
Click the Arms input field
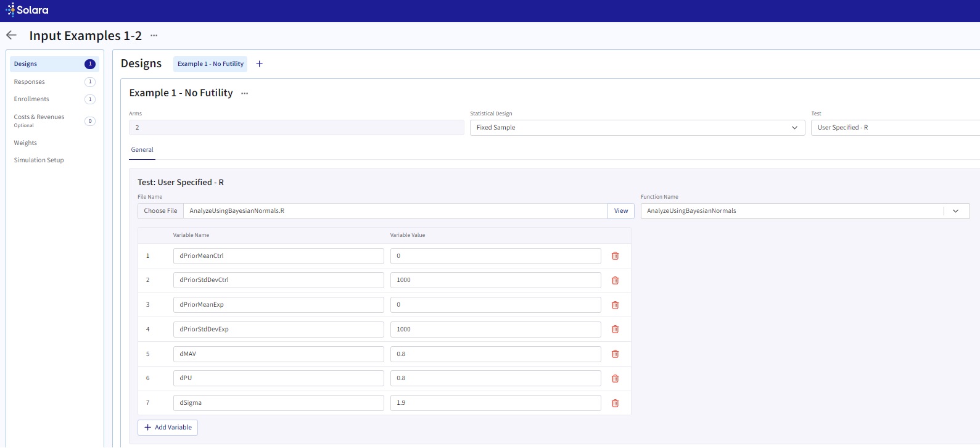point(296,128)
